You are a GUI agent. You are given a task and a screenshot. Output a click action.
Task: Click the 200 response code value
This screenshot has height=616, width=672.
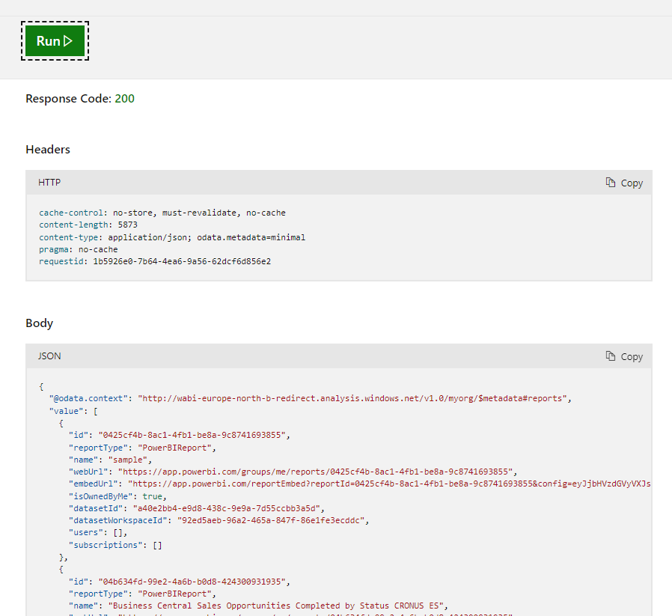pos(125,99)
